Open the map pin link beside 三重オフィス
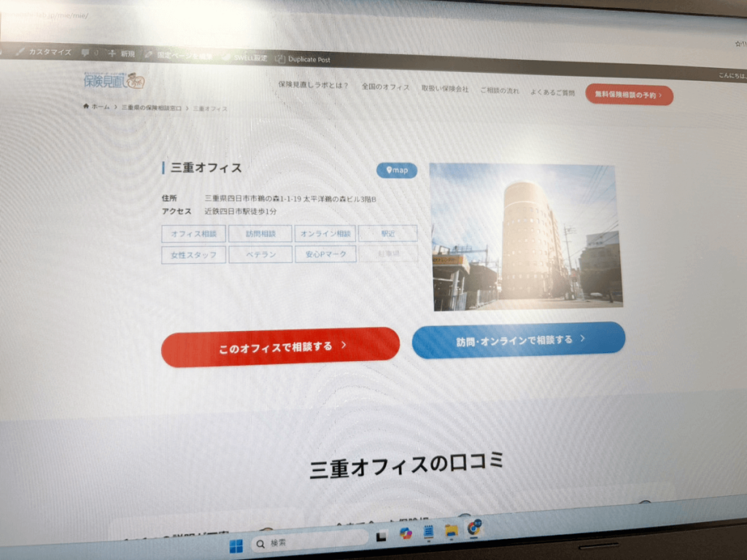The image size is (747, 560). 396,170
